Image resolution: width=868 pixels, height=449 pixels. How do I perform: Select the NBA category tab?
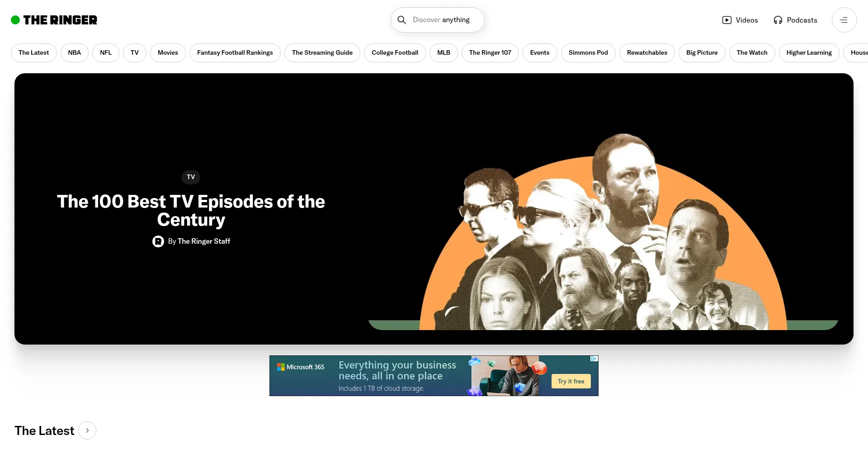(74, 53)
